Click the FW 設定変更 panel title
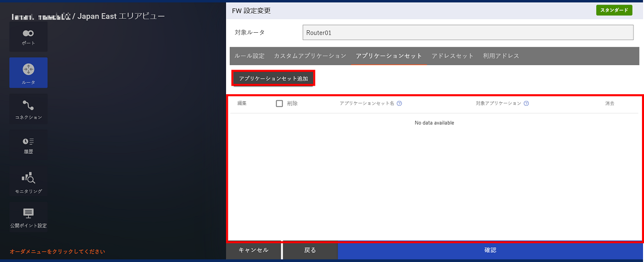644x262 pixels. coord(251,10)
